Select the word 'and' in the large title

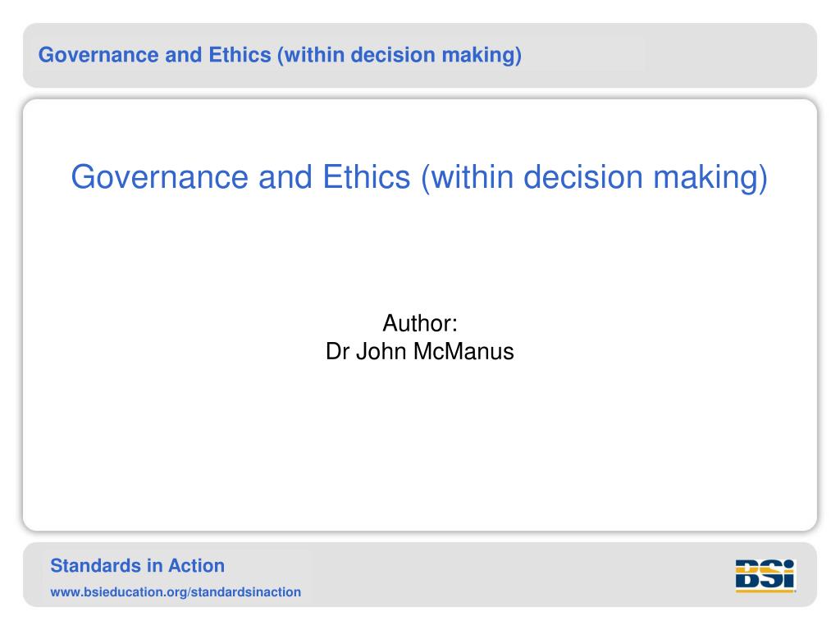coord(285,177)
